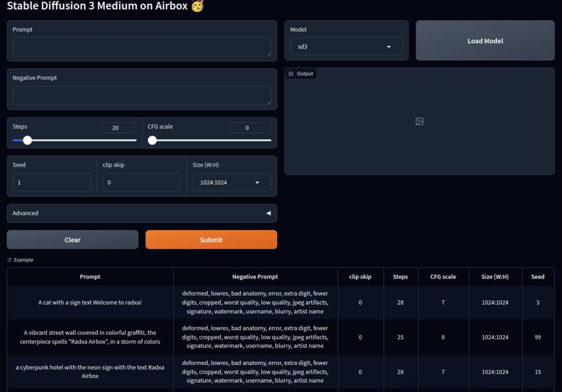Expand the Advanced section
The height and width of the screenshot is (392, 562).
pos(142,213)
